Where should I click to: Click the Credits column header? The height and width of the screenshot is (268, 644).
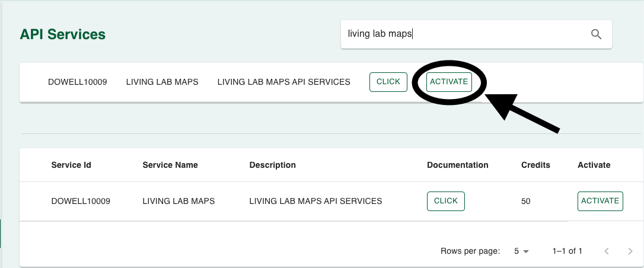click(x=535, y=165)
